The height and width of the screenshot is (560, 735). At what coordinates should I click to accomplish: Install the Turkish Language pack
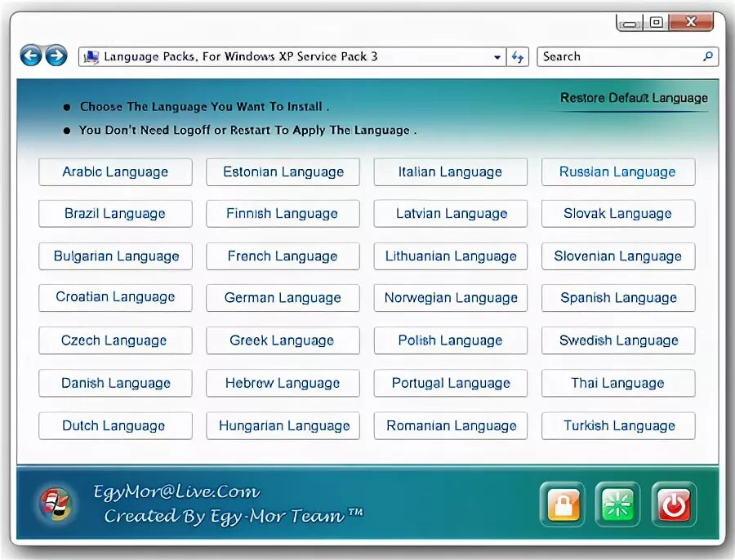tap(618, 425)
